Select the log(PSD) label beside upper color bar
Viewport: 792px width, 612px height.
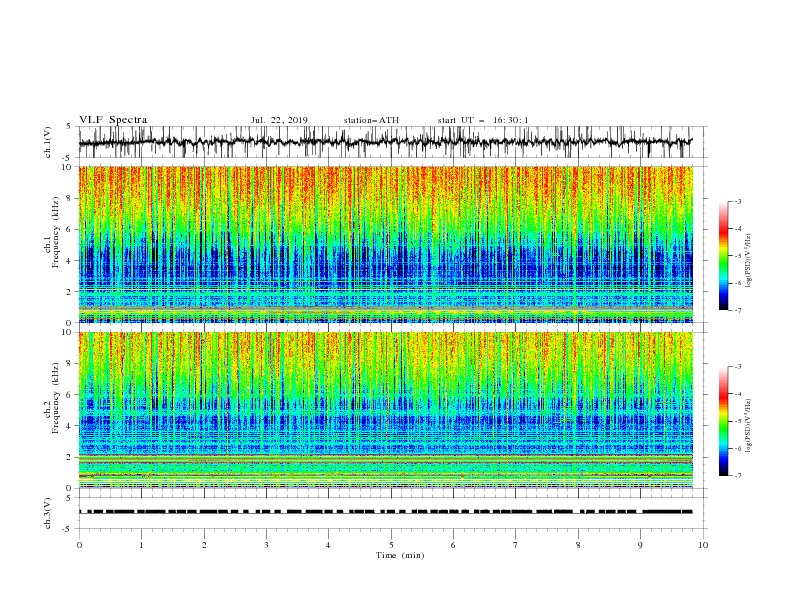tap(749, 261)
